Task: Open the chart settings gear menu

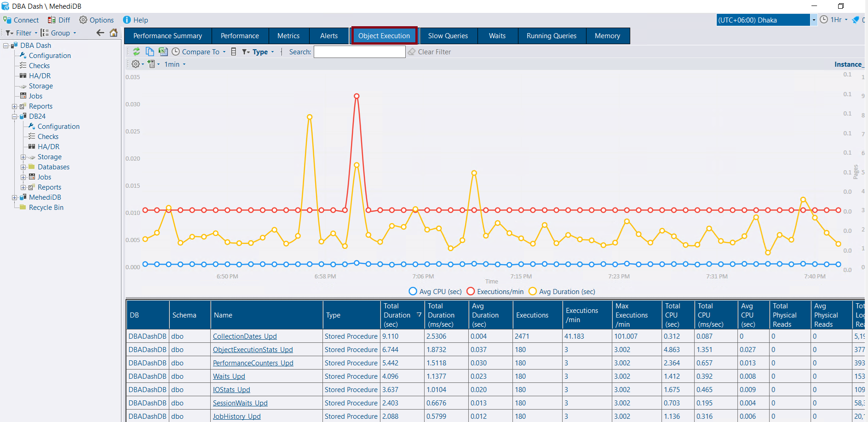Action: (x=137, y=64)
